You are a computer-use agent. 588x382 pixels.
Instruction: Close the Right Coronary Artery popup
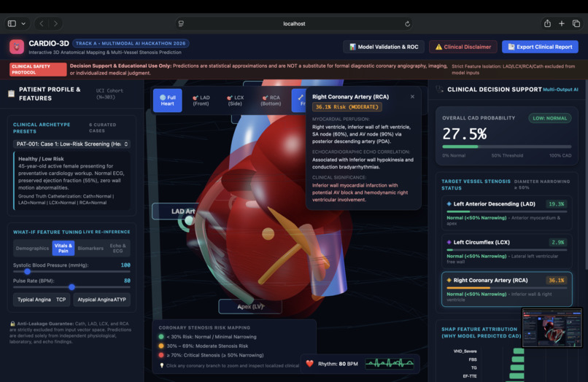point(412,97)
